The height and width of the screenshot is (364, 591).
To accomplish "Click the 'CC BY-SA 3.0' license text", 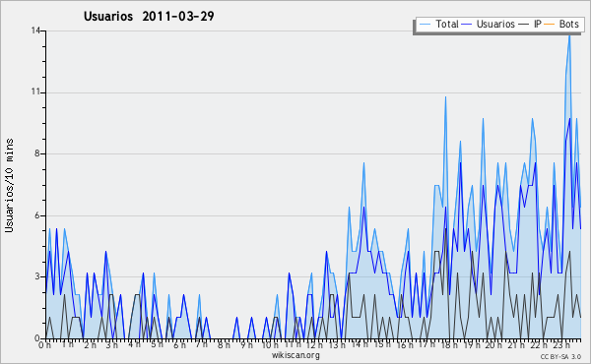I will 560,357.
